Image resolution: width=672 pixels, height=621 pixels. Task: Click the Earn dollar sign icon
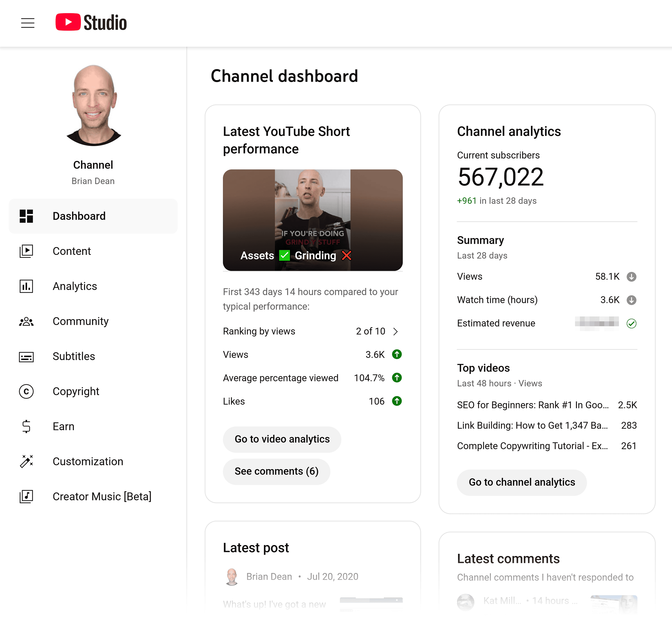(26, 427)
